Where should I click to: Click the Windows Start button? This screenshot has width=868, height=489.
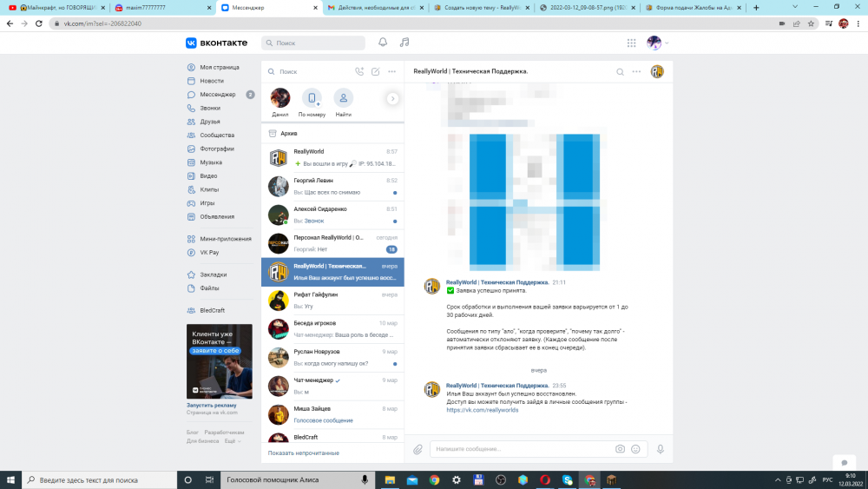click(10, 480)
